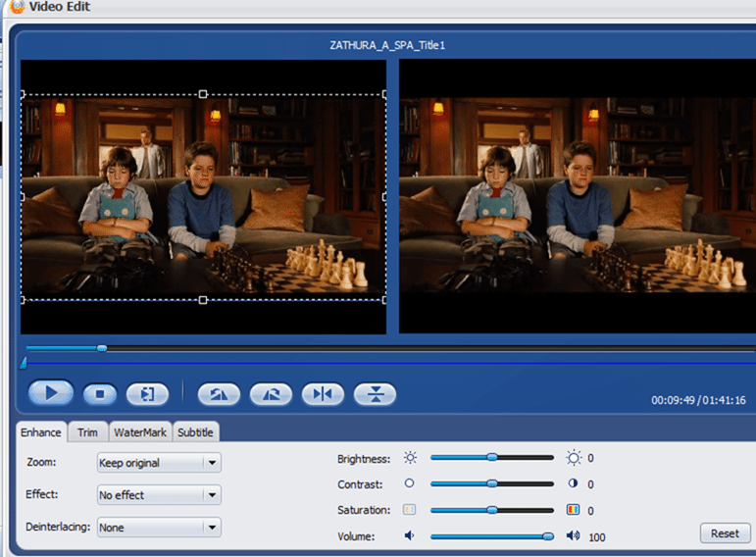This screenshot has height=557, width=756.
Task: Click the low saturation icon
Action: pyautogui.click(x=409, y=510)
